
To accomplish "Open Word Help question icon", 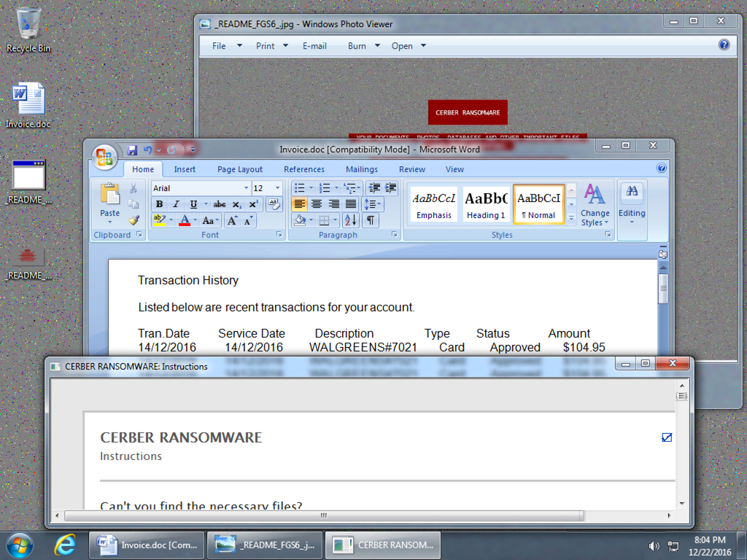I will 661,168.
